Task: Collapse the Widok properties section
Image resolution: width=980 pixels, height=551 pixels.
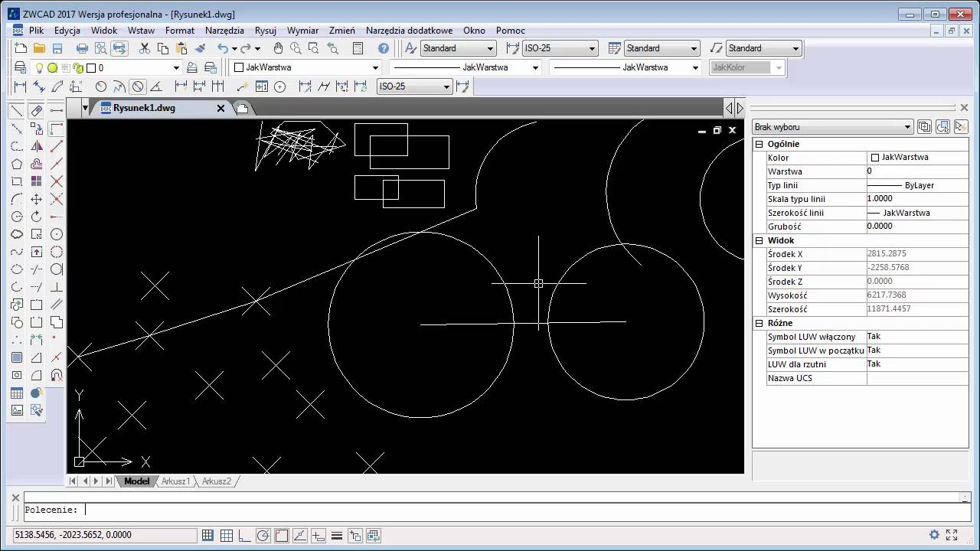Action: click(x=759, y=240)
